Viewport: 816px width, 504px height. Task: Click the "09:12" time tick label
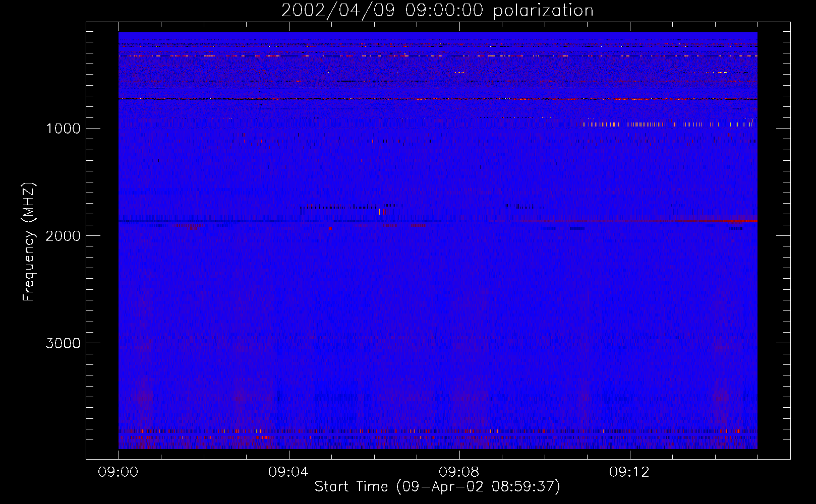629,472
